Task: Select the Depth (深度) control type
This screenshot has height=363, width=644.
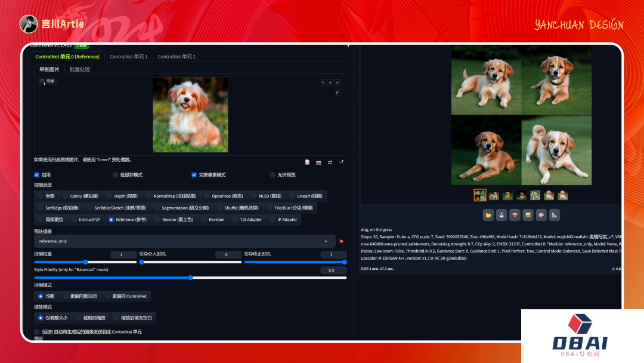Action: [x=122, y=196]
